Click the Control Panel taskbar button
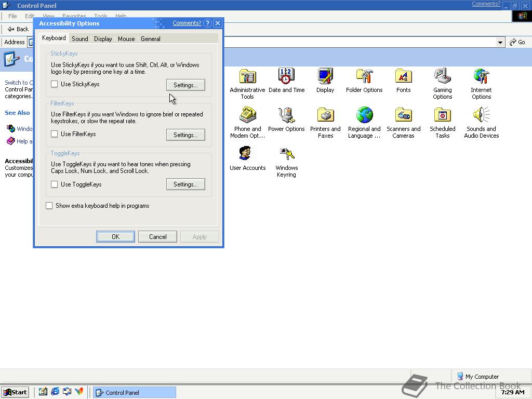 [135, 392]
